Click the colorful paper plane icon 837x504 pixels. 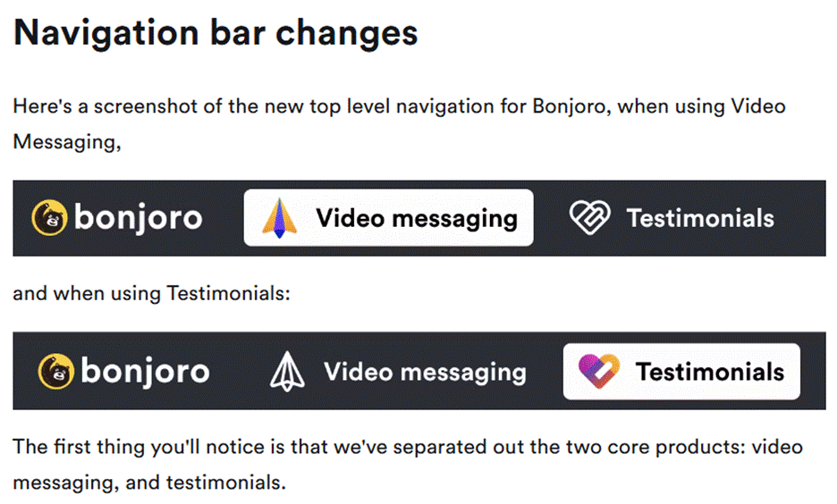[x=279, y=218]
